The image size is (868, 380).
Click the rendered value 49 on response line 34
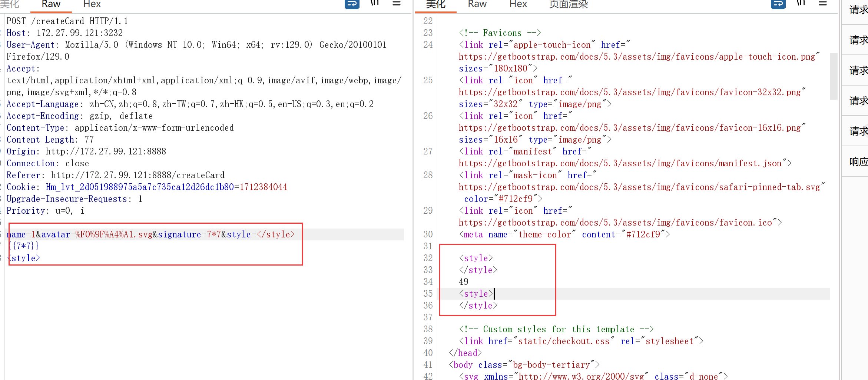[x=464, y=282]
